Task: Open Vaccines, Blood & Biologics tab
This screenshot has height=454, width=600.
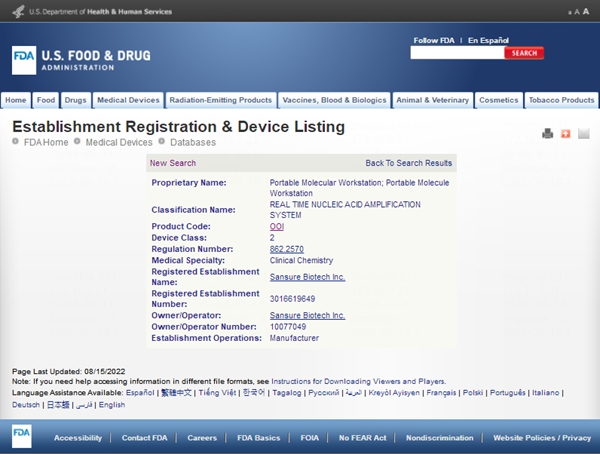Action: (x=334, y=100)
